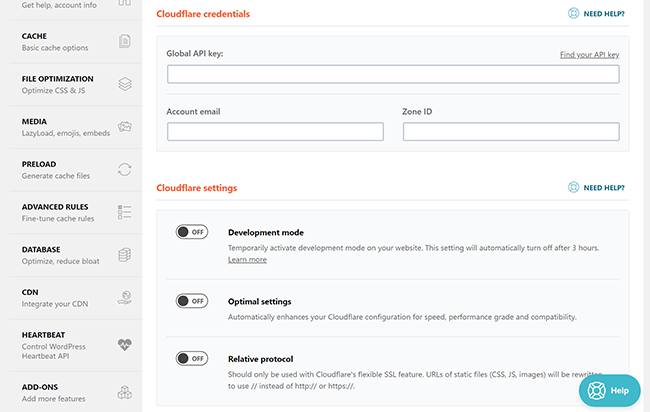
Task: Click lifebuoy icon beside Cloudflare credentials Need Help
Action: click(573, 13)
